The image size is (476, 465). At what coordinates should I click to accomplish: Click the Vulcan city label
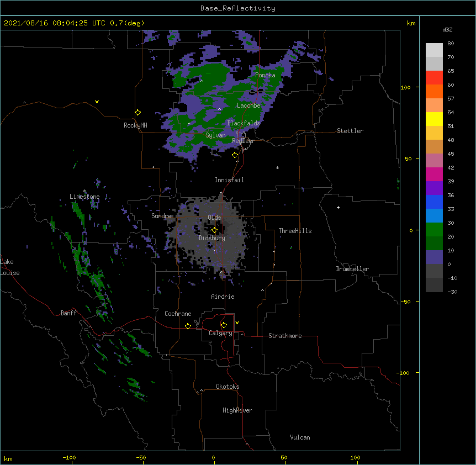[300, 437]
